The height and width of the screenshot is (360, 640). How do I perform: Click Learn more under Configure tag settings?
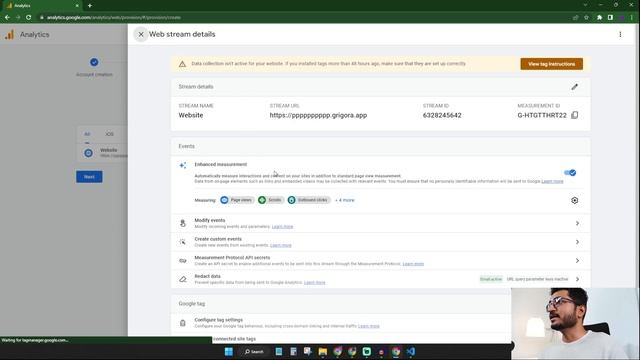coord(369,326)
